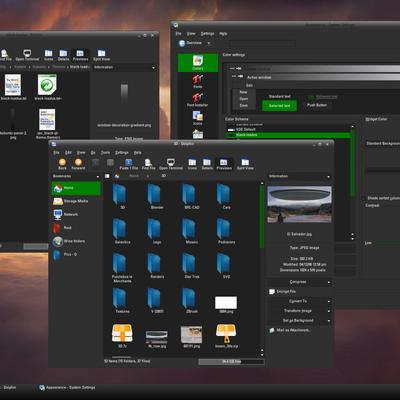
Task: Click Split View in front Dolphin toolbar
Action: [x=245, y=164]
